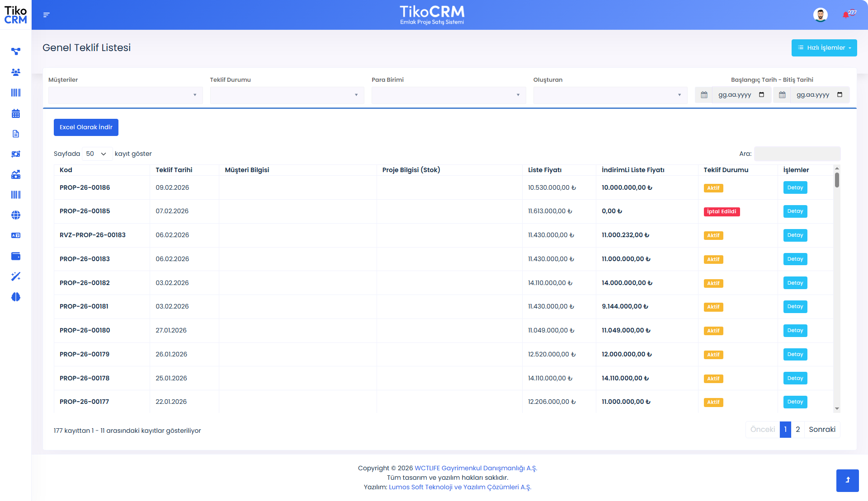Screen dimensions: 868x501
Task: Click Detay for PROP-26-00185
Action: click(x=795, y=211)
